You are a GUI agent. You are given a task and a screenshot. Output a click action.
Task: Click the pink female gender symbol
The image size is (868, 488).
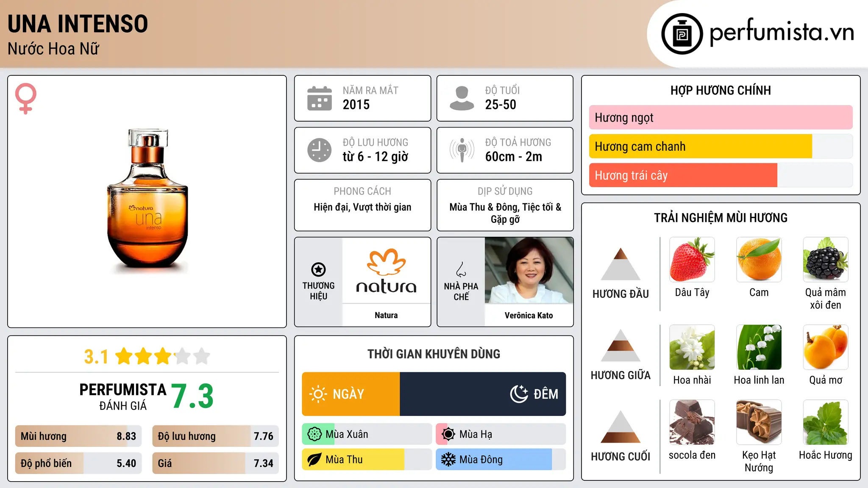pos(25,99)
